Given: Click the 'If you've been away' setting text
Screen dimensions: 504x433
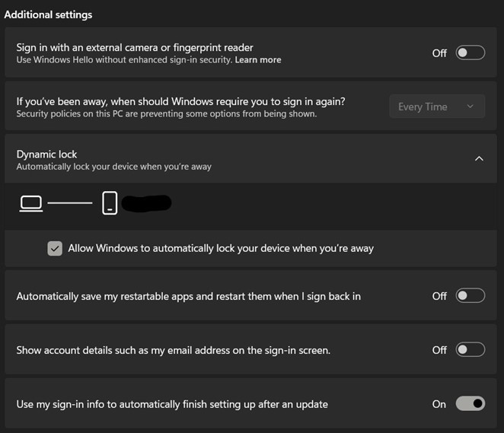Looking at the screenshot, I should click(180, 101).
